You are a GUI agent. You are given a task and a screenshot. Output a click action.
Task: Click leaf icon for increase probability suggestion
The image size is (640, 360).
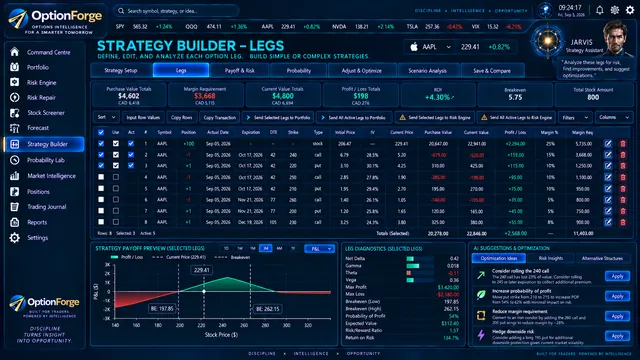click(x=481, y=295)
